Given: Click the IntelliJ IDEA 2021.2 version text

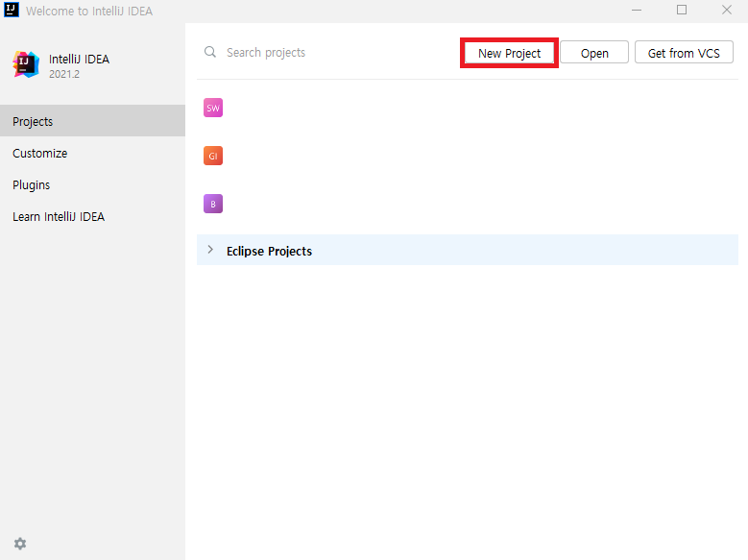Looking at the screenshot, I should click(x=64, y=75).
